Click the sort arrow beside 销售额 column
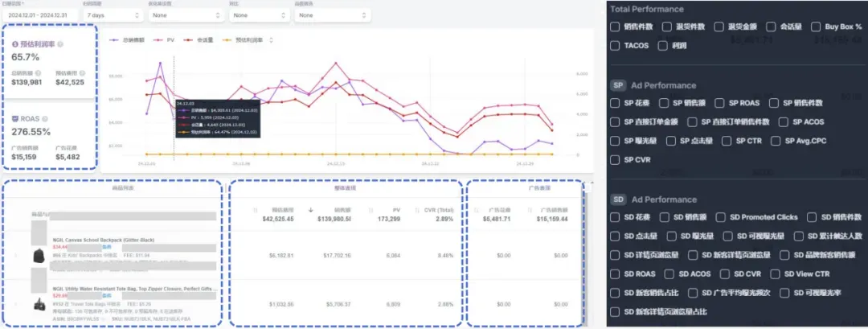 pyautogui.click(x=311, y=210)
